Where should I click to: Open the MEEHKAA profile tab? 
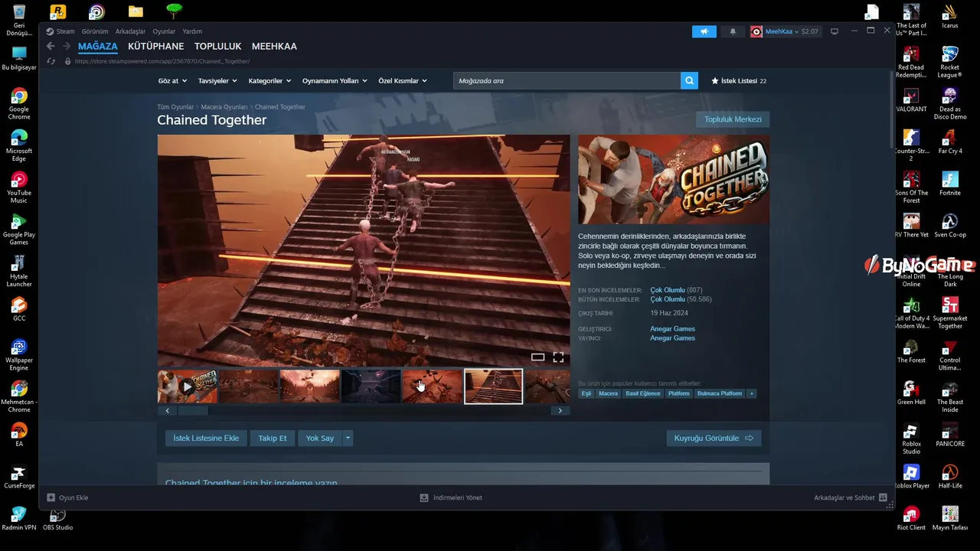pyautogui.click(x=274, y=46)
